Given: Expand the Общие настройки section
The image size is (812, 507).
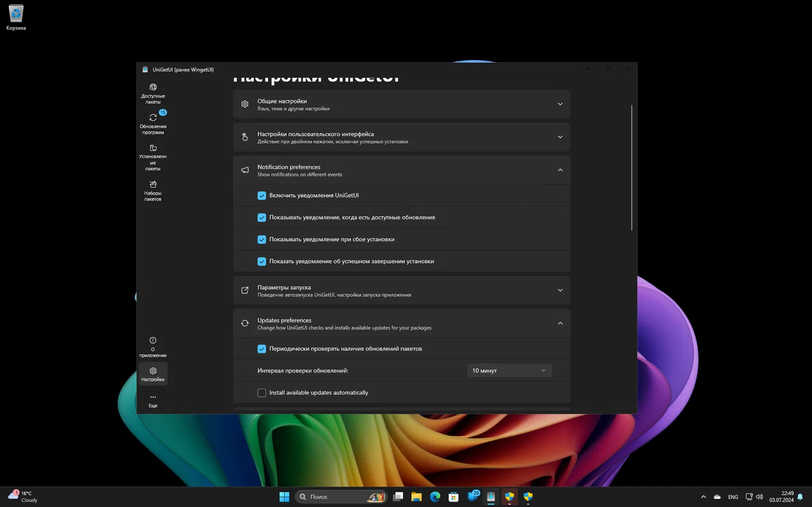Looking at the screenshot, I should [402, 104].
